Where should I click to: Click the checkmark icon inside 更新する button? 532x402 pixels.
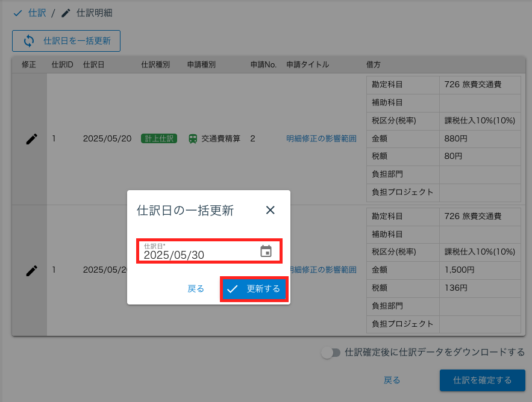click(233, 289)
